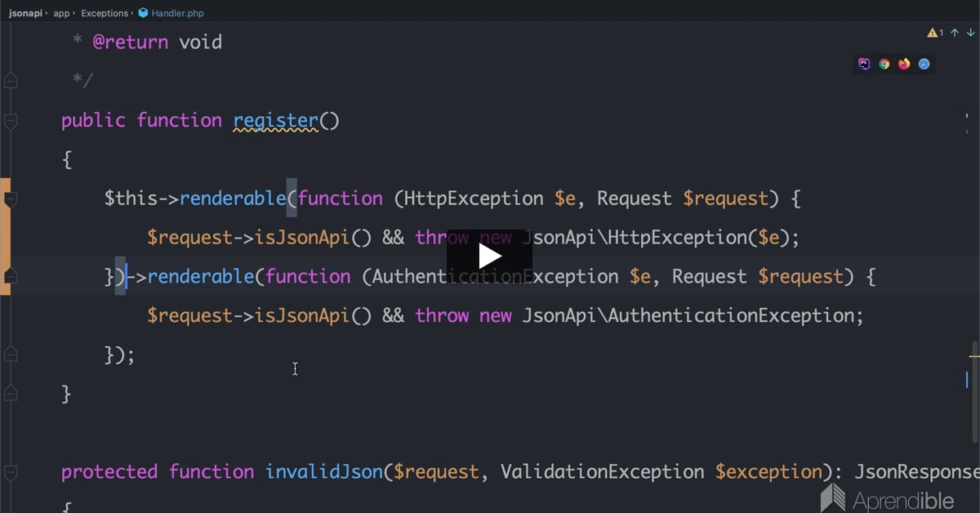Select app folder in the breadcrumb bar
980x513 pixels.
[x=61, y=13]
